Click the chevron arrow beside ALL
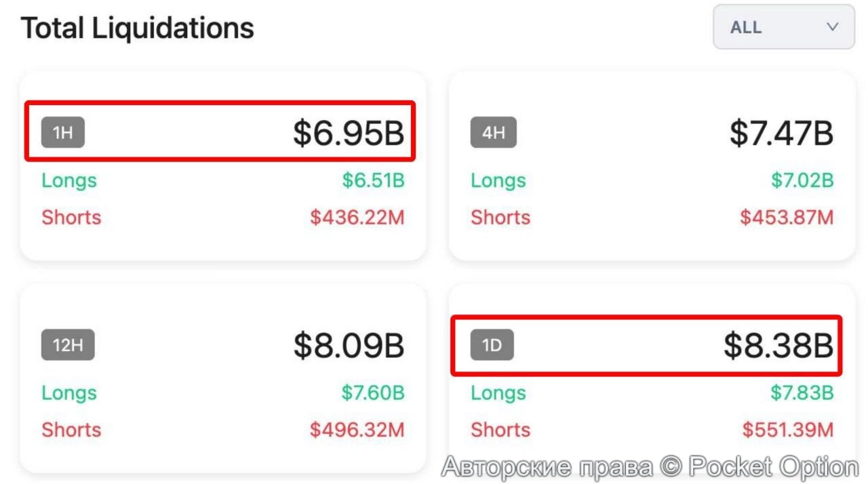 click(x=833, y=27)
